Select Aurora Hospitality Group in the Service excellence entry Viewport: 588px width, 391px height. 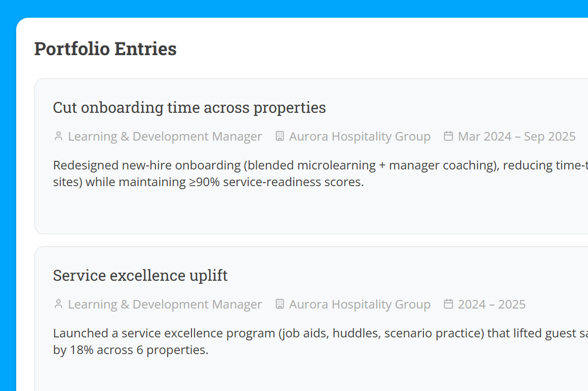pos(360,305)
